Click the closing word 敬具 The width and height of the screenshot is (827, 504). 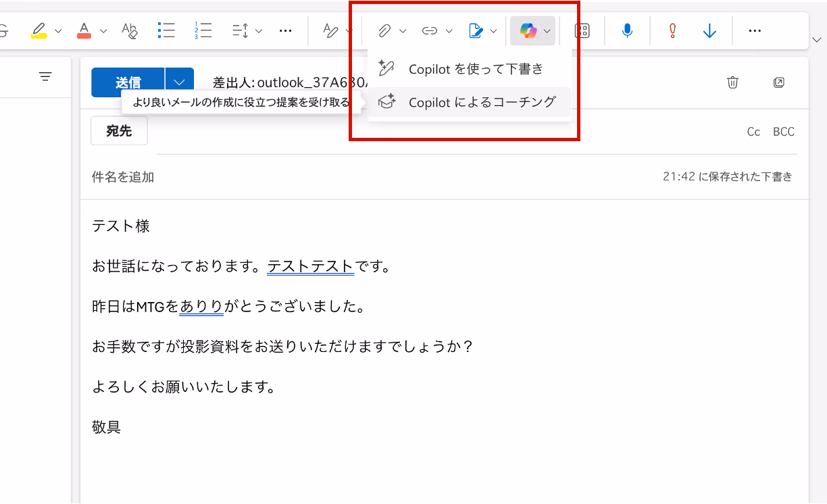coord(106,427)
